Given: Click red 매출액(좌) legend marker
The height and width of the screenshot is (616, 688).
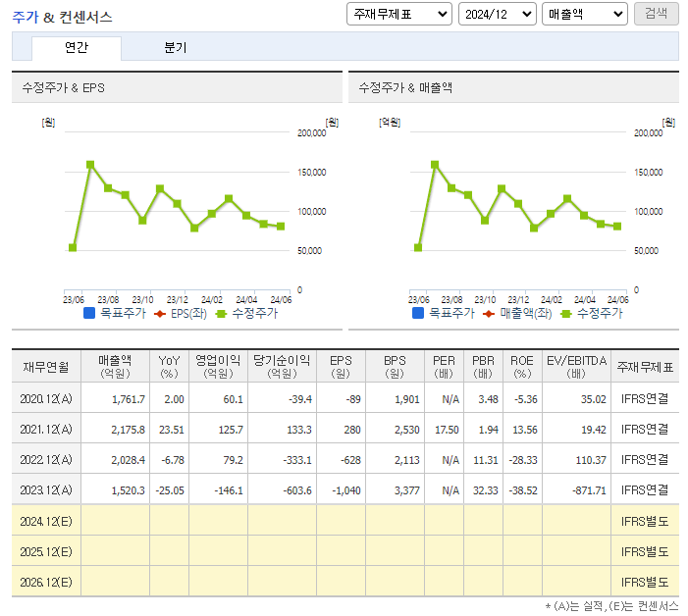Looking at the screenshot, I should pyautogui.click(x=489, y=314).
